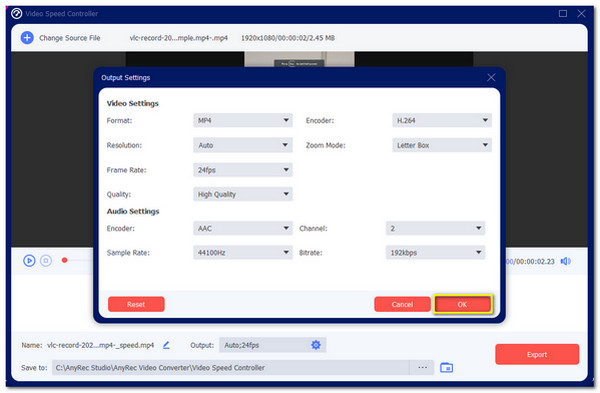The height and width of the screenshot is (393, 600).
Task: Click the file info text 1920x1080/00:00:02/2.45 MB
Action: (288, 38)
